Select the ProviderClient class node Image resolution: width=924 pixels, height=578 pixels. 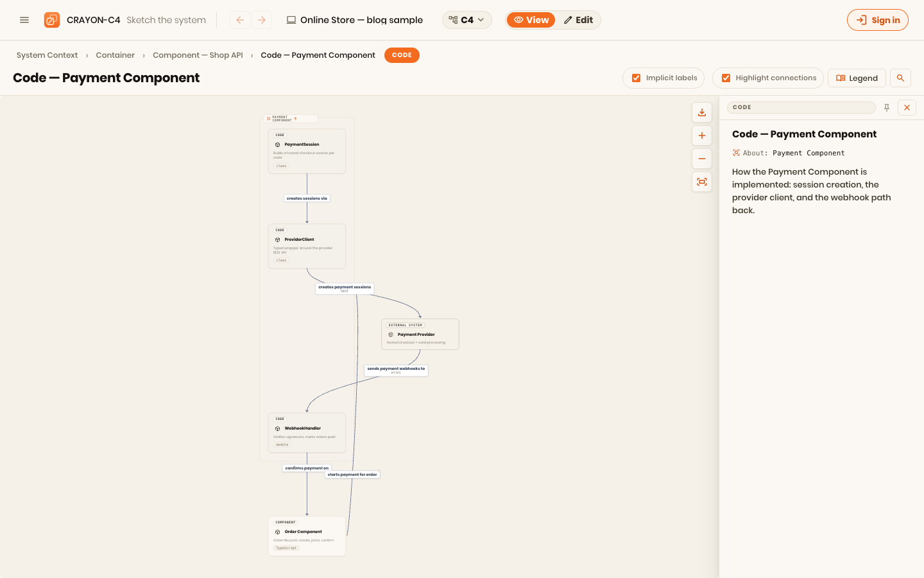coord(307,246)
